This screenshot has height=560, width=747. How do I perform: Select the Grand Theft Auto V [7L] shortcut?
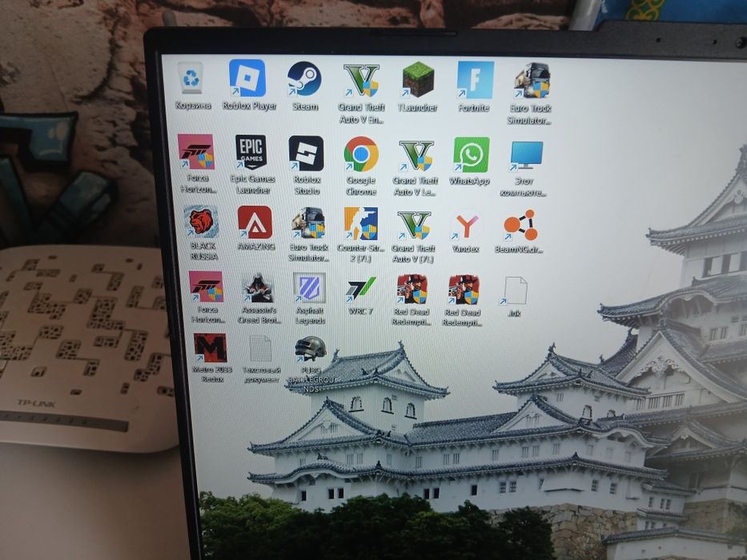(x=413, y=225)
